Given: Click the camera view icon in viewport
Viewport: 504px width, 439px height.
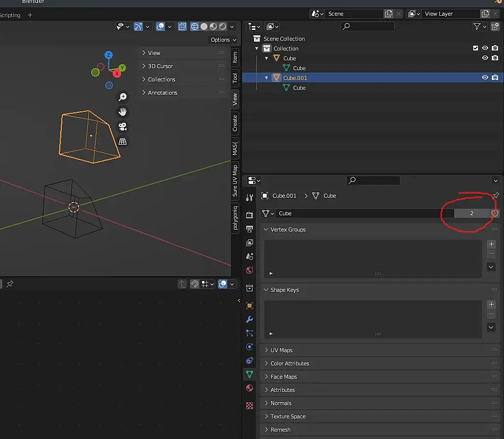Looking at the screenshot, I should coord(123,127).
